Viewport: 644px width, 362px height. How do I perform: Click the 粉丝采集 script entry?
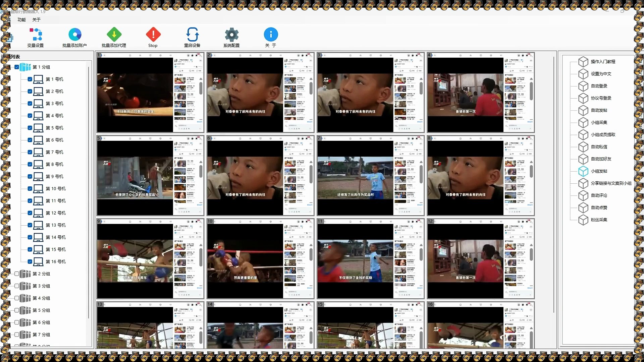[x=599, y=220]
